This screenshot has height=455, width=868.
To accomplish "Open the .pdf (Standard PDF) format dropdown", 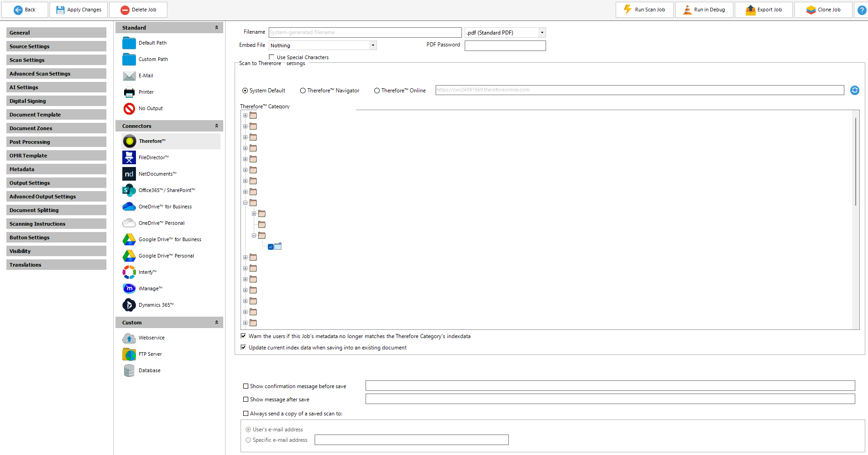I will (542, 33).
